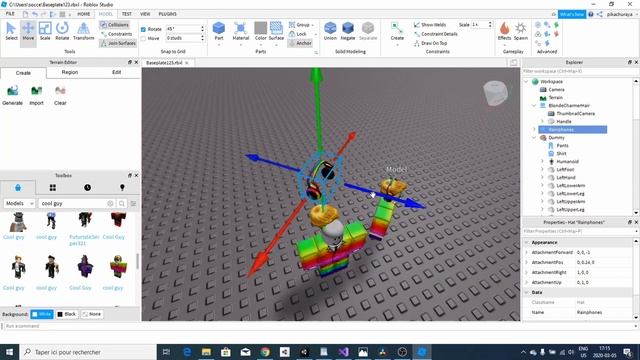Open the Toolbox Creations lightbulb tab
640x360 pixels.
click(122, 187)
